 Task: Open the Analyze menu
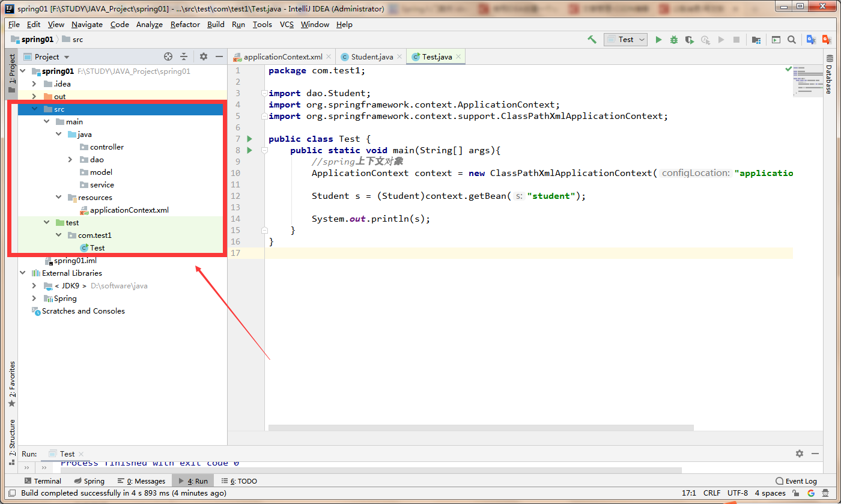point(150,24)
